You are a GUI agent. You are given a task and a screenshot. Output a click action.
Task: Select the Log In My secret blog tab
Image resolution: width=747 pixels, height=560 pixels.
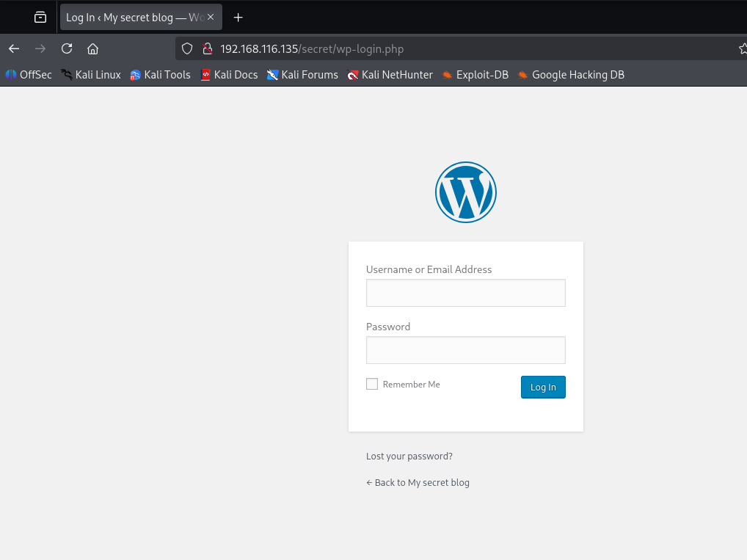click(135, 17)
